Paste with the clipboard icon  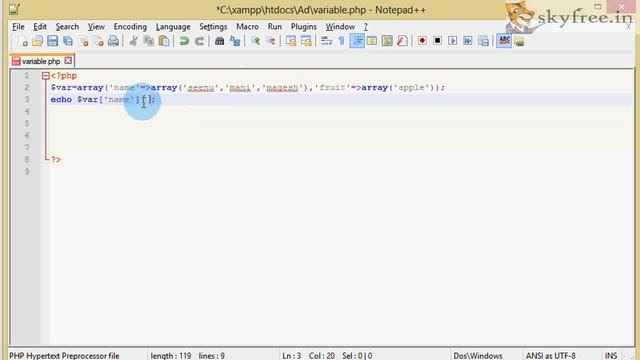point(164,41)
